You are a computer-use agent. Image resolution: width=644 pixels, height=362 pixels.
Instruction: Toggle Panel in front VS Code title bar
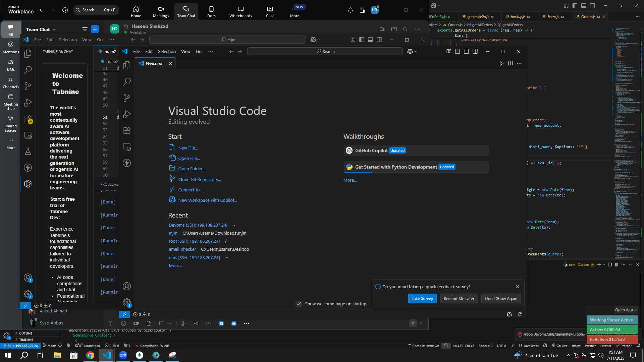[466, 51]
